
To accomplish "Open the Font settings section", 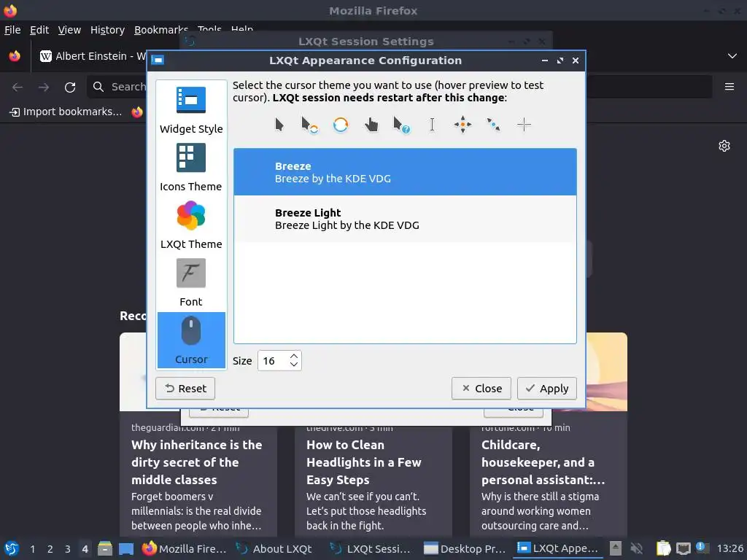I will pos(191,283).
